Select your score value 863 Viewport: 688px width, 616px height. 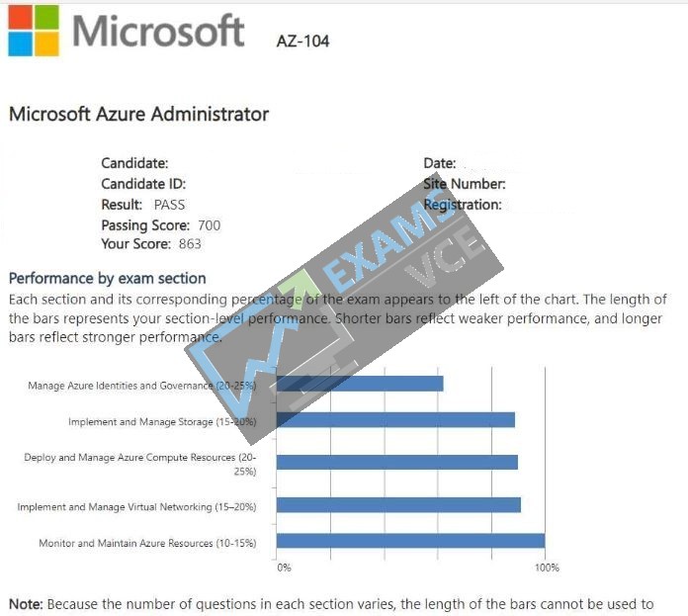click(x=190, y=244)
